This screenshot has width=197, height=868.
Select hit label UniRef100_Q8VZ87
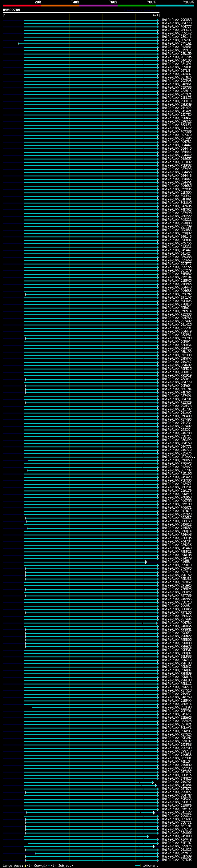pyautogui.click(x=177, y=40)
